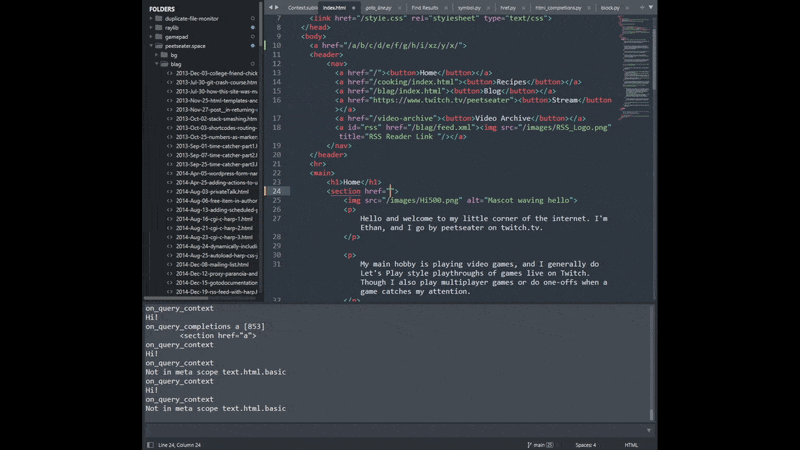
Task: Open 2014-Dec-08-mailing-list.html file
Action: pyautogui.click(x=212, y=264)
